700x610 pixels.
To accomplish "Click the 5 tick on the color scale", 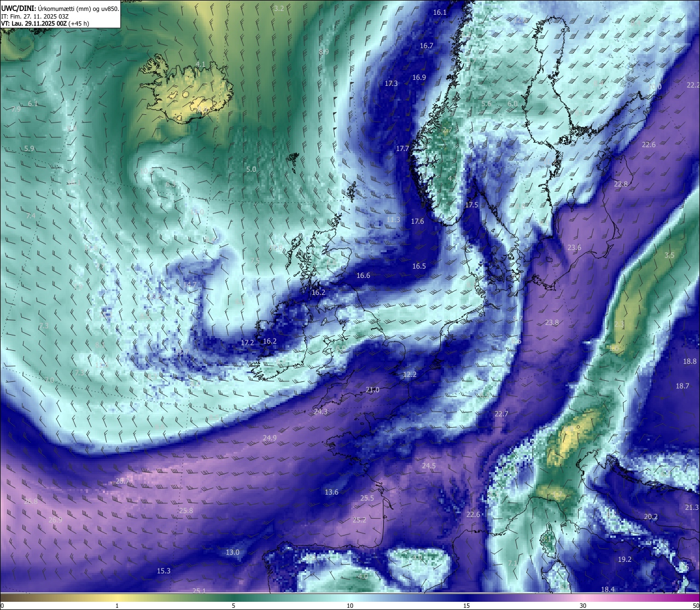I will 234,606.
